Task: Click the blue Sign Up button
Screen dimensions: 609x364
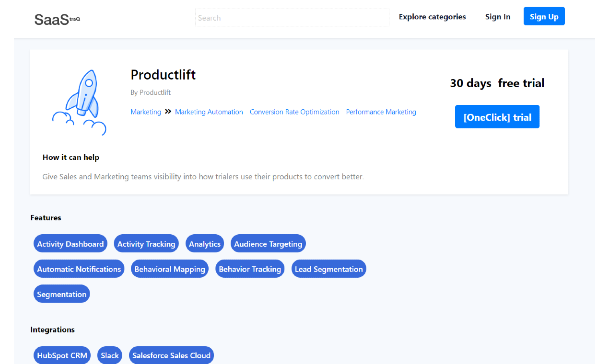Action: [544, 16]
